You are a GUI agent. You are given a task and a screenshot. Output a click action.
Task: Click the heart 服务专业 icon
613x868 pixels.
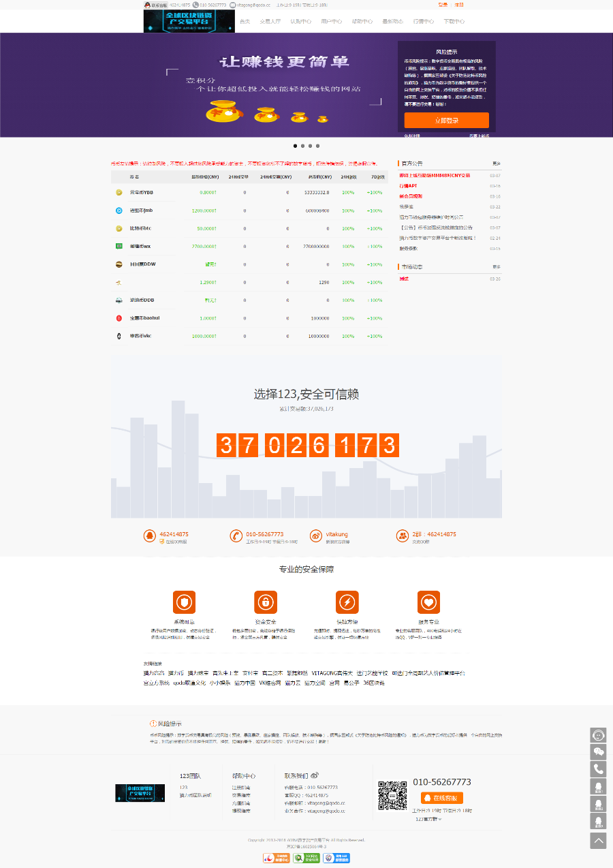click(428, 602)
